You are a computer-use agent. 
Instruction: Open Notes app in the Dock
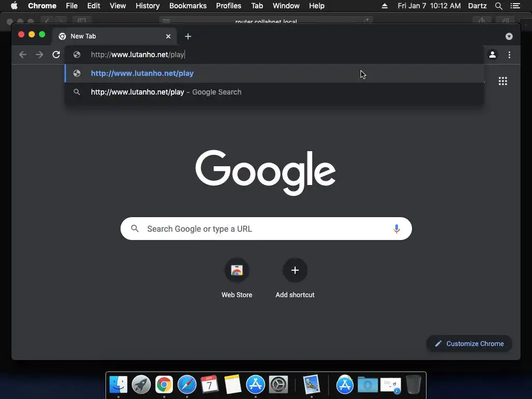(x=233, y=384)
